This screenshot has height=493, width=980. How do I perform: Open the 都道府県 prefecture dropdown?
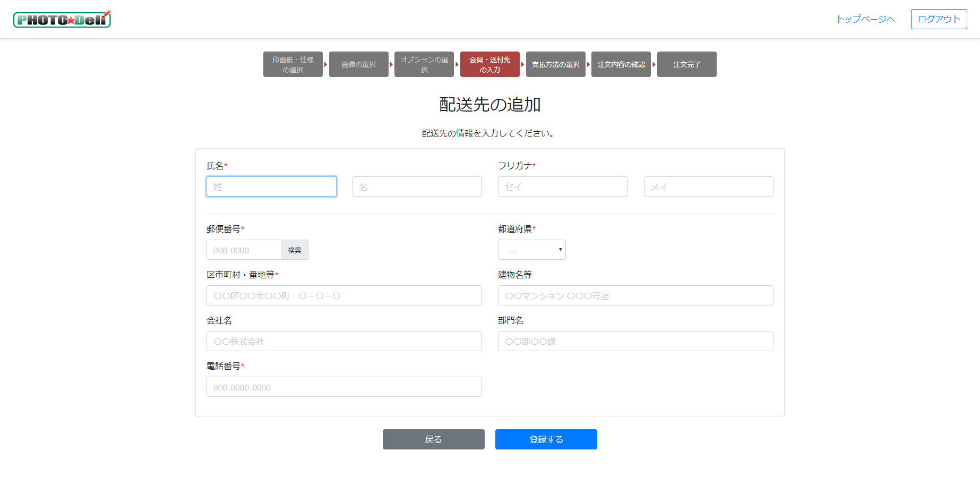tap(531, 250)
